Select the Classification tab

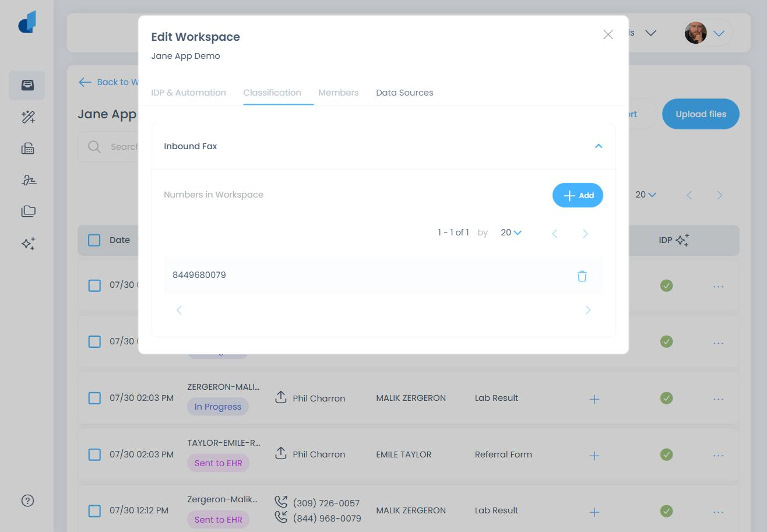pyautogui.click(x=272, y=93)
